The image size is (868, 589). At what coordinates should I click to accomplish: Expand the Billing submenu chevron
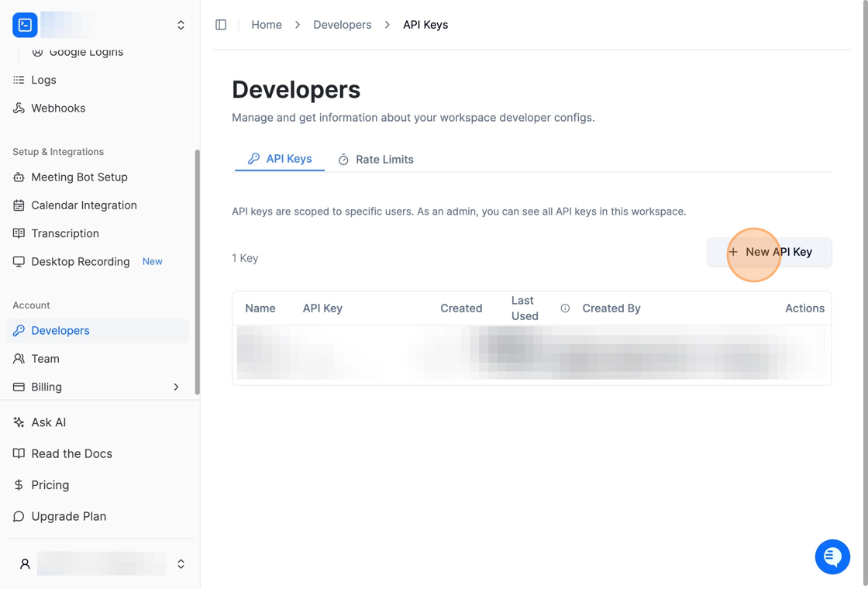[176, 387]
